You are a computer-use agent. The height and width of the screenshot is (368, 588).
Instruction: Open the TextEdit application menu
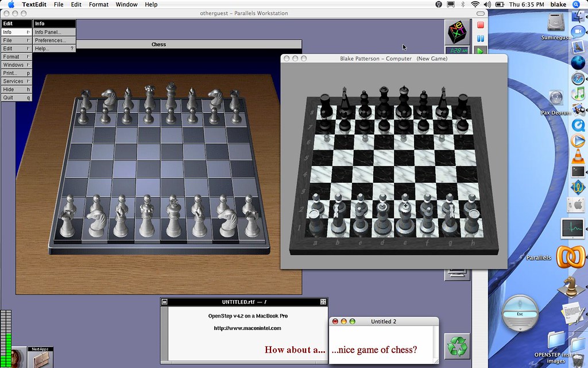coord(34,5)
